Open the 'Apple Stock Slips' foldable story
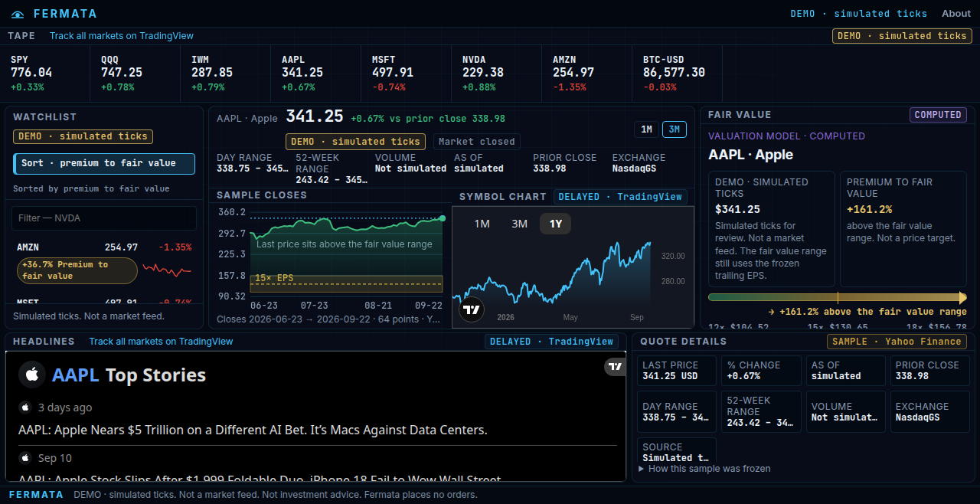The height and width of the screenshot is (504, 980). click(260, 480)
